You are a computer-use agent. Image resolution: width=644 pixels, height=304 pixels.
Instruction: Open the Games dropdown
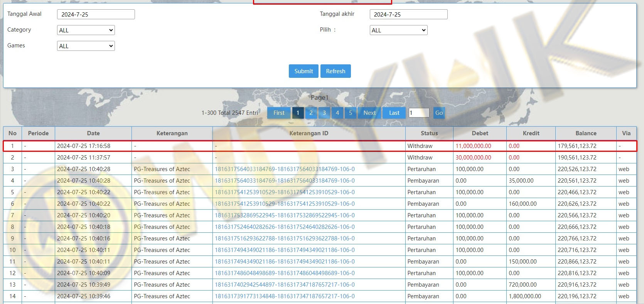click(x=86, y=46)
